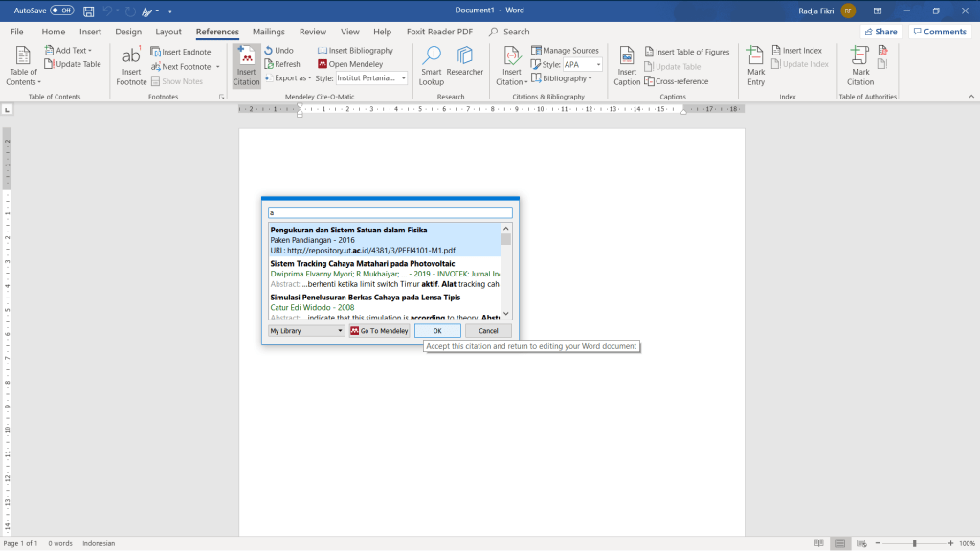Expand the My Library dropdown
This screenshot has height=551, width=980.
(306, 331)
